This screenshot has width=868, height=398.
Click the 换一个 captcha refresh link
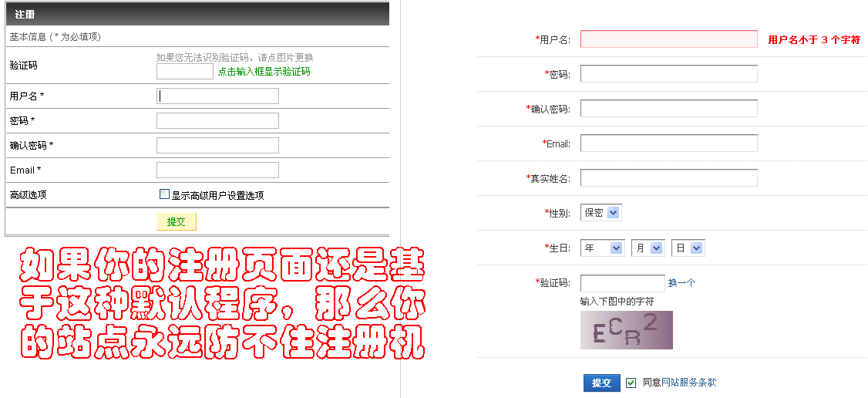tap(682, 283)
